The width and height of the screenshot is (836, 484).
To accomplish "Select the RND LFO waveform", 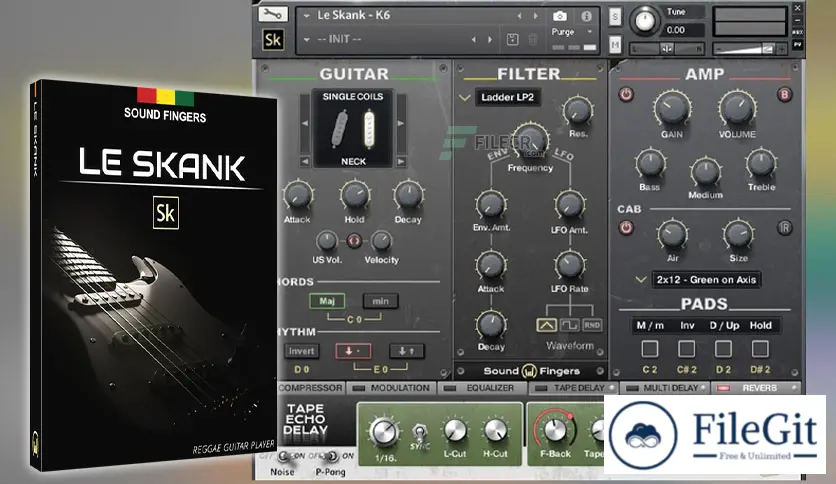I will tap(592, 325).
